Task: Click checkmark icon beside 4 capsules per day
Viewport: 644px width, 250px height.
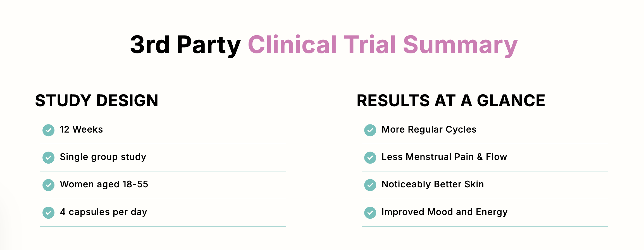Action: [49, 213]
